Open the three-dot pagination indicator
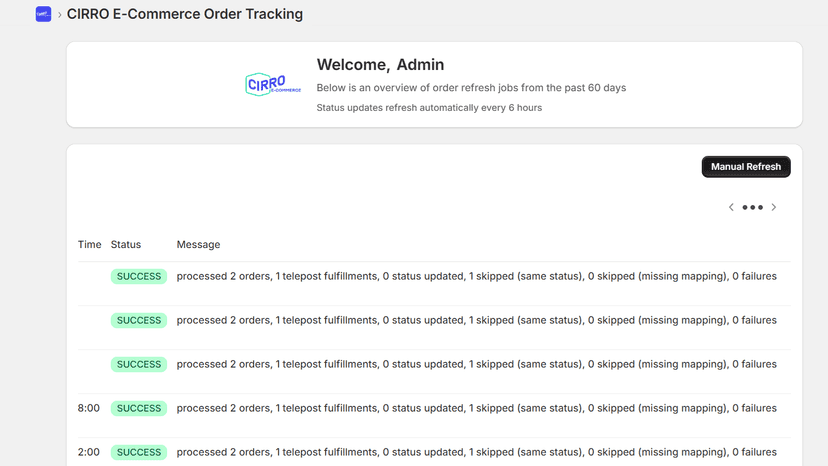Image resolution: width=828 pixels, height=466 pixels. click(x=752, y=207)
